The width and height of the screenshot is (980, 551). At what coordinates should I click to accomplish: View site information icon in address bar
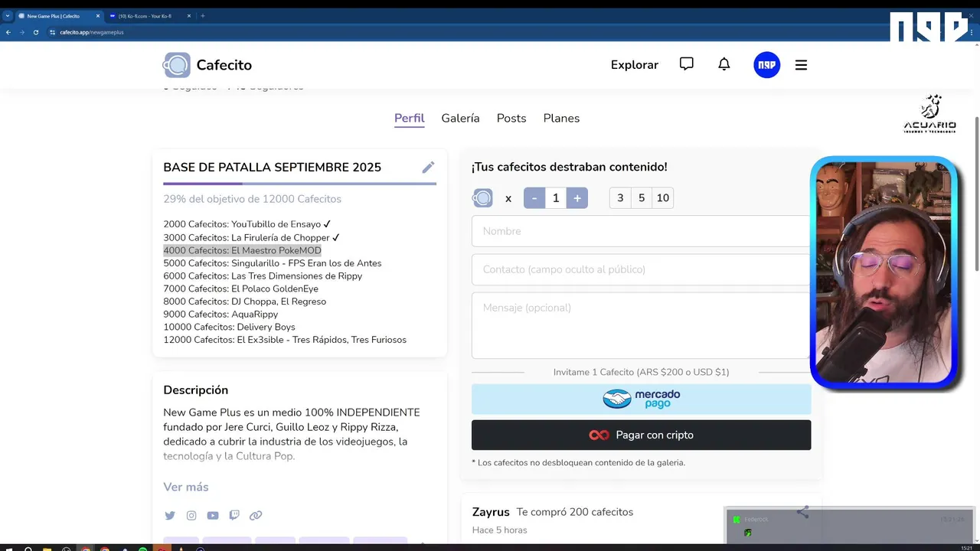[x=52, y=32]
